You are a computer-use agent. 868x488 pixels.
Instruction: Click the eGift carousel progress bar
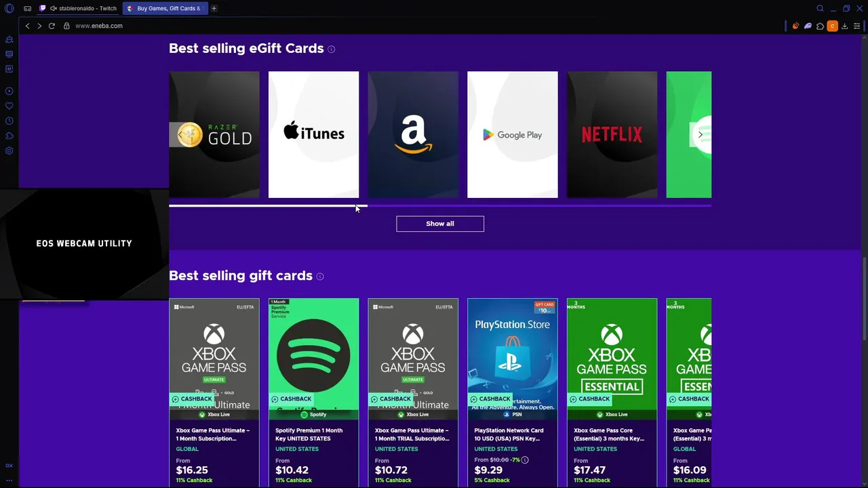click(440, 205)
